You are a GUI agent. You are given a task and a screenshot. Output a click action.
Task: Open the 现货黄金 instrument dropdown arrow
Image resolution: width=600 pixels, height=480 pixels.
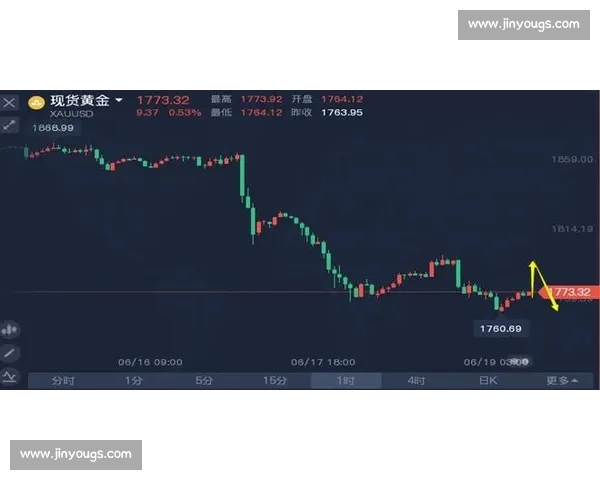(119, 100)
